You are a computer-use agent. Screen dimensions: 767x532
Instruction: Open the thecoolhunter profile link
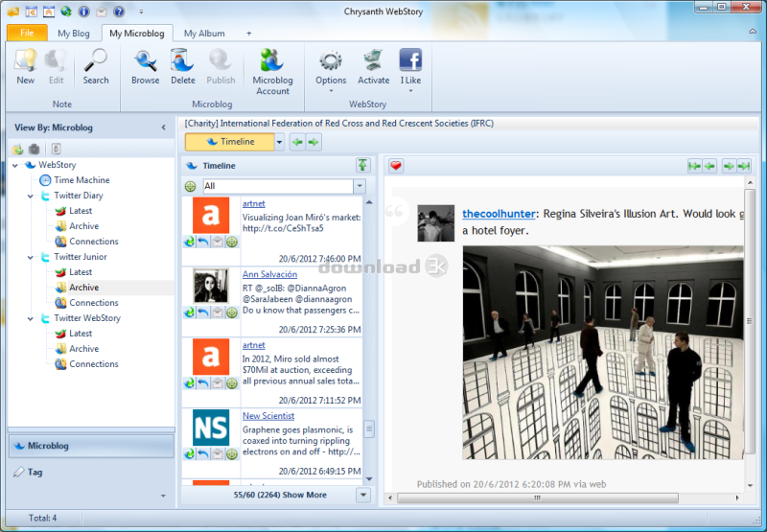pos(499,214)
